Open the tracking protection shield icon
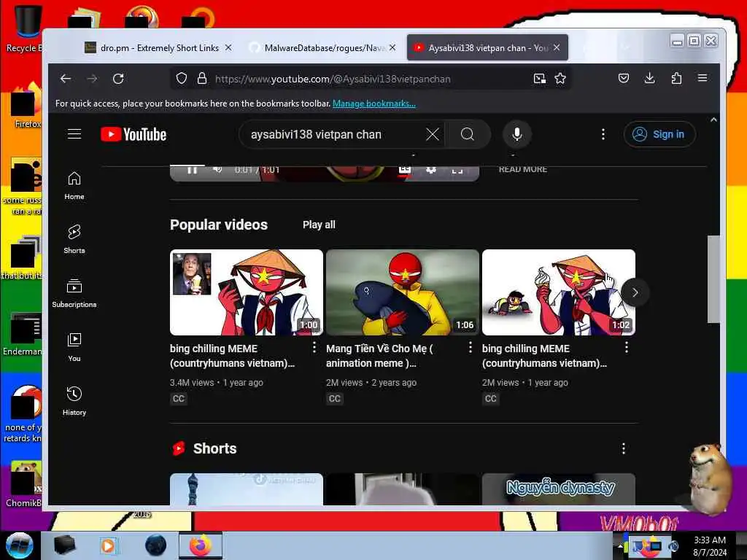This screenshot has width=747, height=560. (181, 79)
